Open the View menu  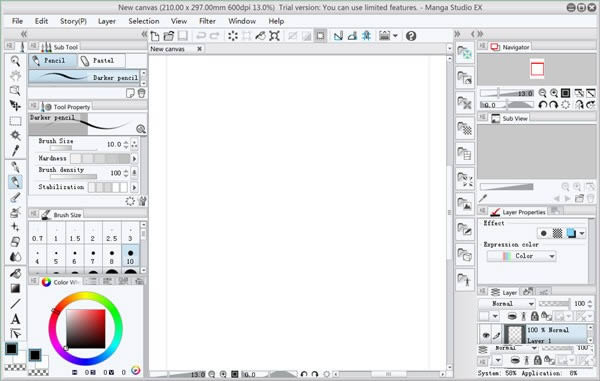(179, 21)
